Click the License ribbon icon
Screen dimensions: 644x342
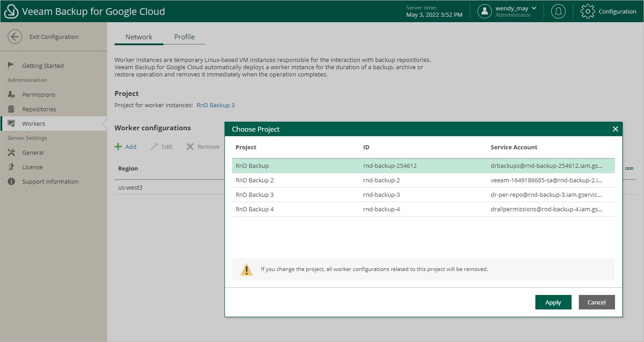[x=12, y=167]
